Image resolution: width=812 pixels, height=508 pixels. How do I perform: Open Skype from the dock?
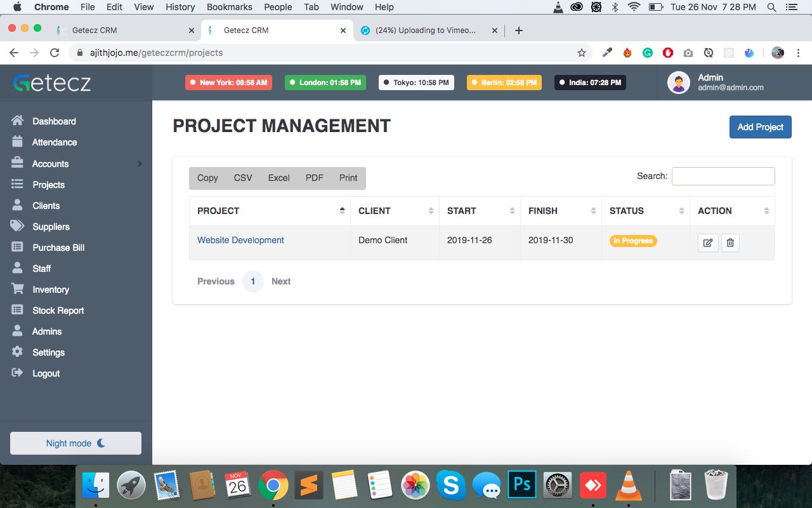[x=451, y=486]
